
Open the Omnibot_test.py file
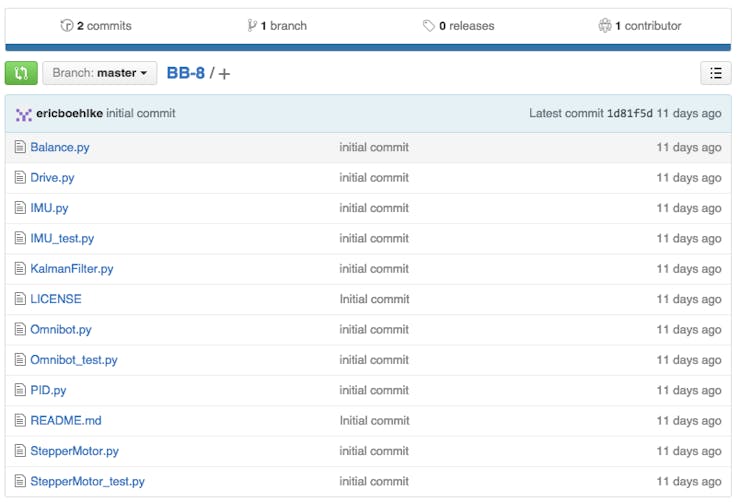tap(74, 360)
